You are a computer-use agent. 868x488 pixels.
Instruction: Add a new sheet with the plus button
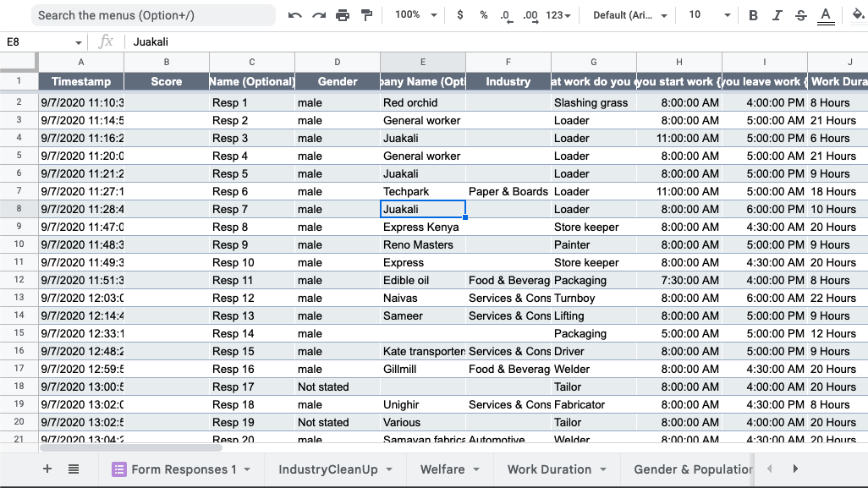point(47,469)
